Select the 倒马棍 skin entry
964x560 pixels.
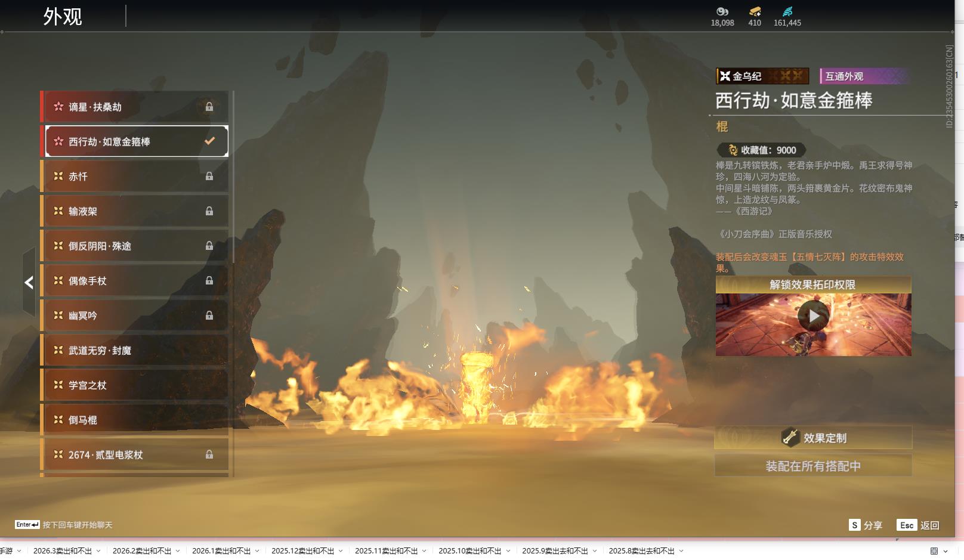coord(134,420)
